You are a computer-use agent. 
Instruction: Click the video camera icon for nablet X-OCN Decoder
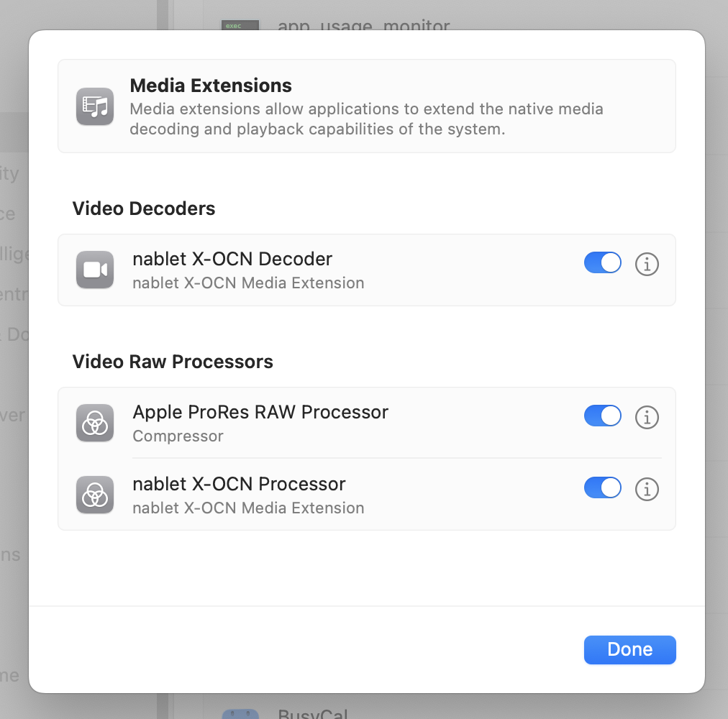point(95,270)
